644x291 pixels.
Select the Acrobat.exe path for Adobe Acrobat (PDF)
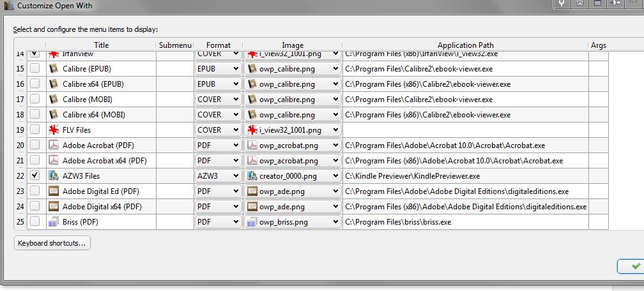point(465,145)
